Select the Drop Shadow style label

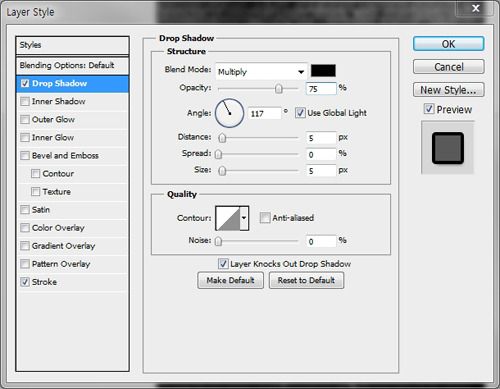pos(59,83)
